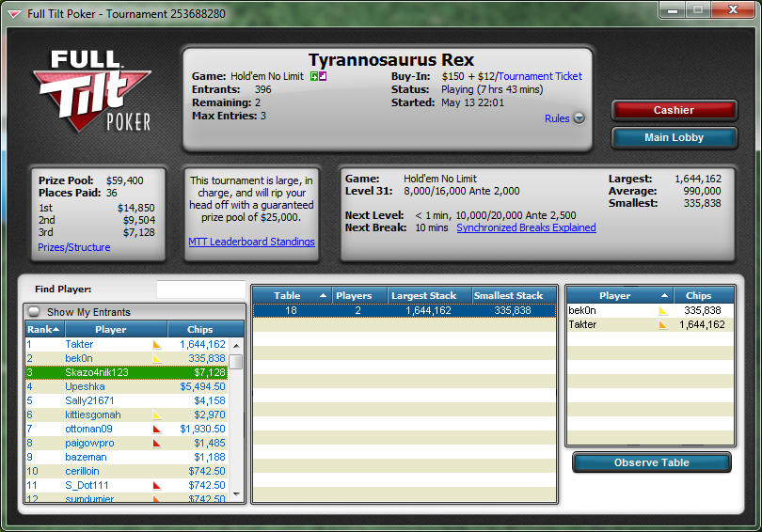Click the red icon beside S_Dot111
Viewport: 762px width, 532px height.
(x=157, y=485)
